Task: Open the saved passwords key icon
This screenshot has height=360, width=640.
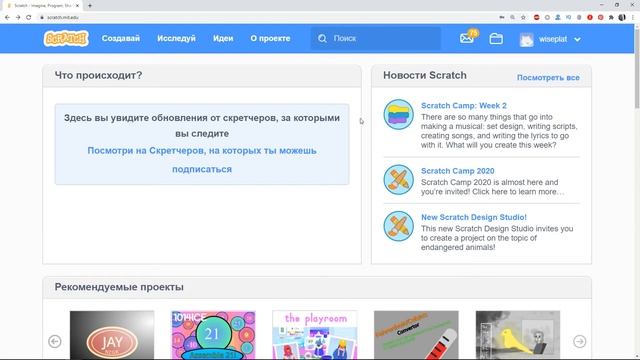Action: point(502,18)
